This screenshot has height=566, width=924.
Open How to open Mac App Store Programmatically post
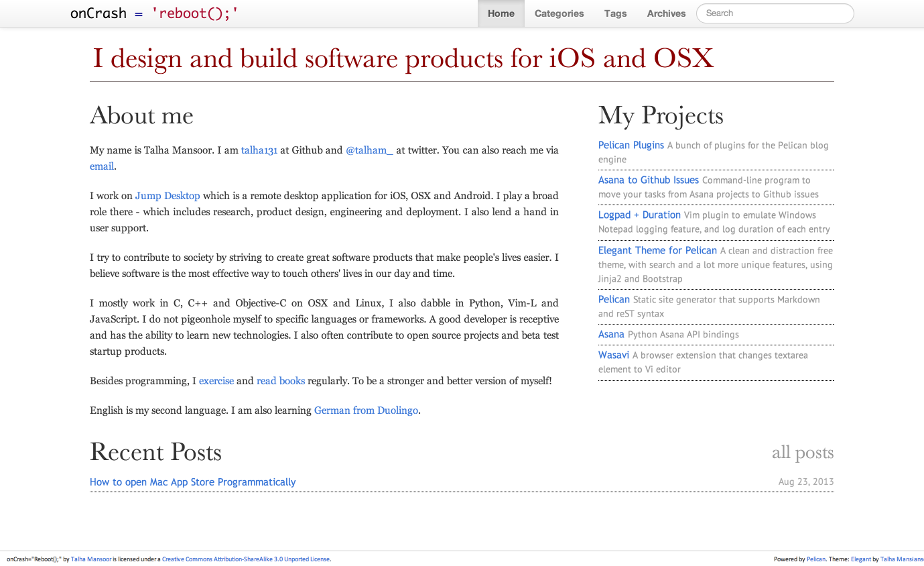(x=193, y=482)
